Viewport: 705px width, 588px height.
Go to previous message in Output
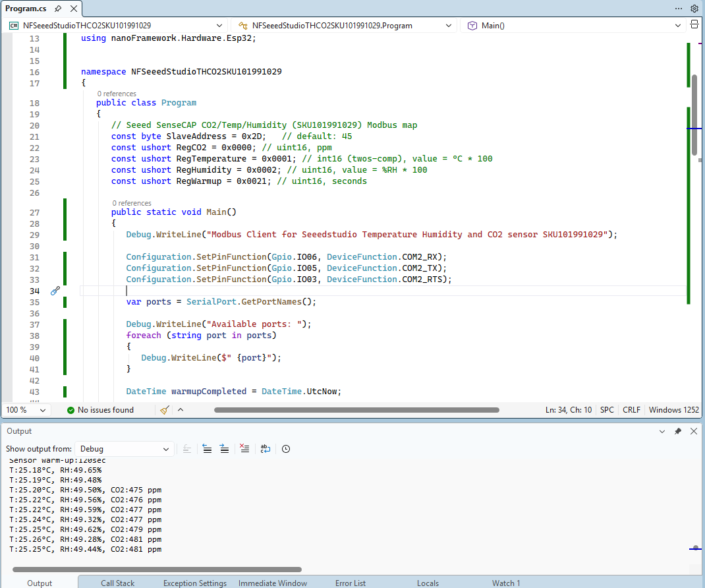pyautogui.click(x=207, y=449)
